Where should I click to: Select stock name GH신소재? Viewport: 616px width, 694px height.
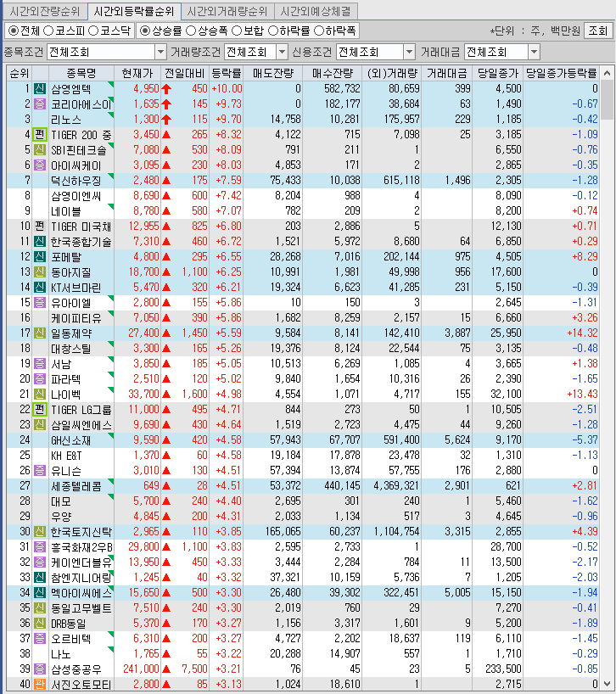tap(70, 440)
